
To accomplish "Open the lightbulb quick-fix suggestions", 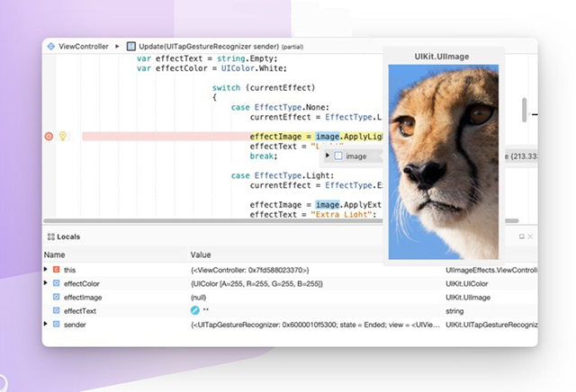I will (x=63, y=136).
